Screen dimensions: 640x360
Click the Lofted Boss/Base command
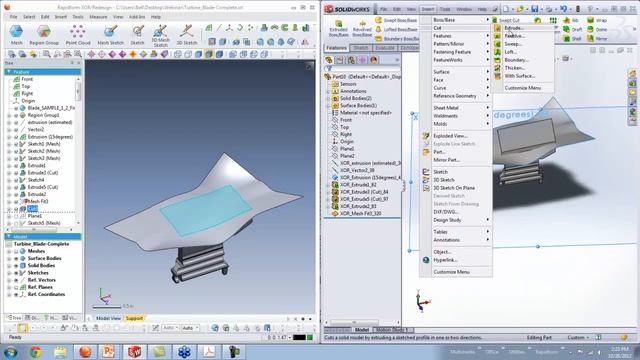tap(396, 29)
